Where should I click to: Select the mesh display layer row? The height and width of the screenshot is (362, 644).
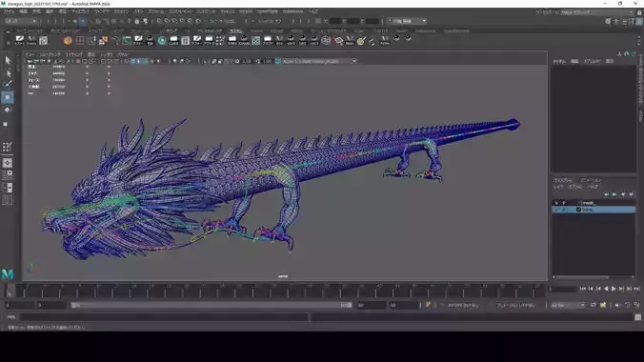pyautogui.click(x=594, y=203)
